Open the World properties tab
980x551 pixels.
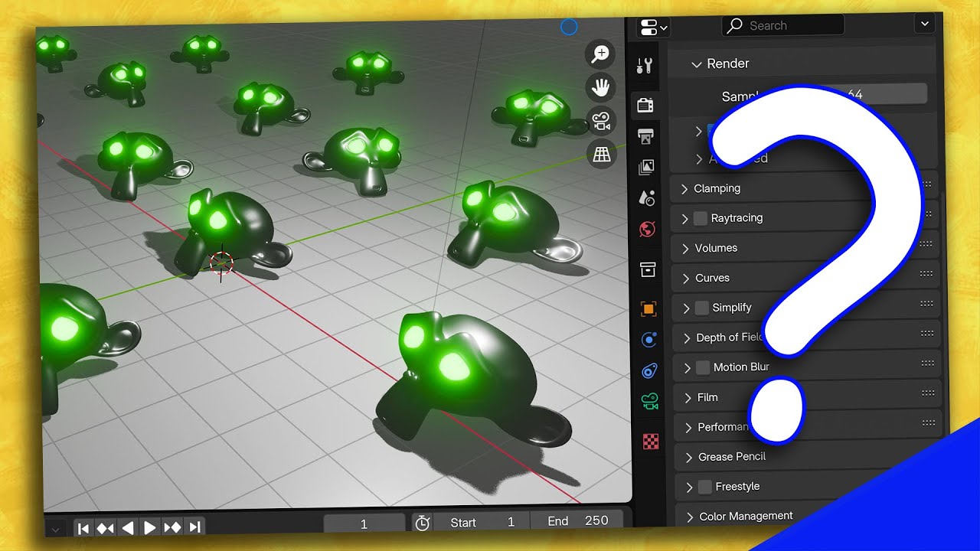coord(648,229)
